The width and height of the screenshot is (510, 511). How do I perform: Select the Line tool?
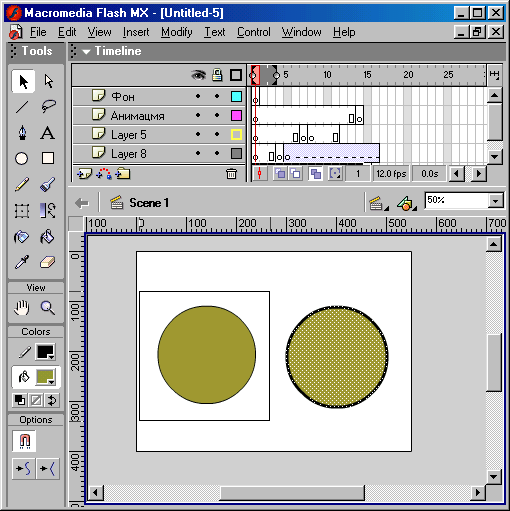click(x=22, y=107)
